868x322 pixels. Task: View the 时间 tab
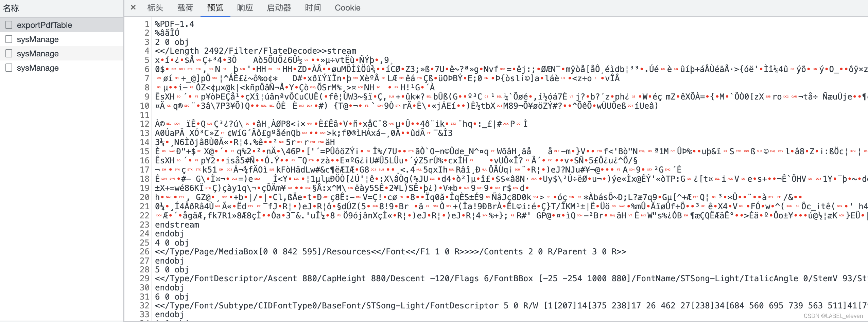coord(313,8)
